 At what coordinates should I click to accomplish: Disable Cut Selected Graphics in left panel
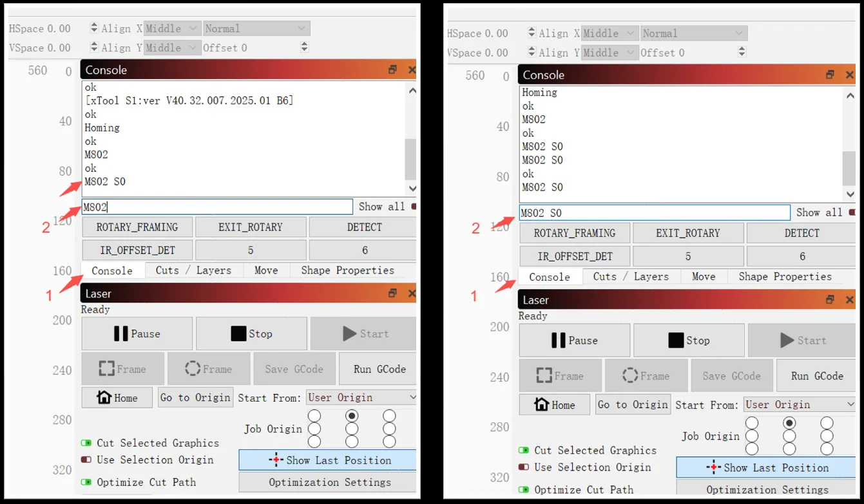[86, 443]
